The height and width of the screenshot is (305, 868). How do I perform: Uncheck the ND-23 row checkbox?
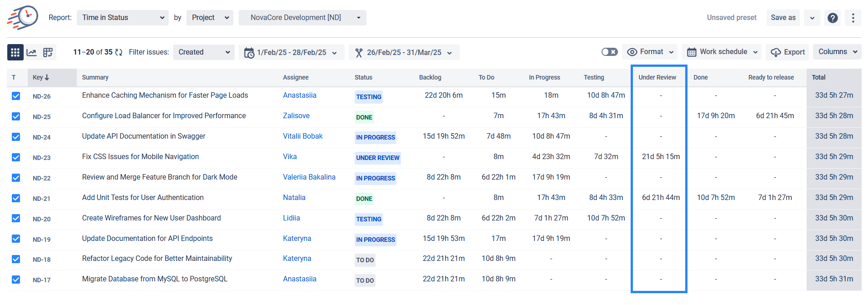pyautogui.click(x=16, y=157)
